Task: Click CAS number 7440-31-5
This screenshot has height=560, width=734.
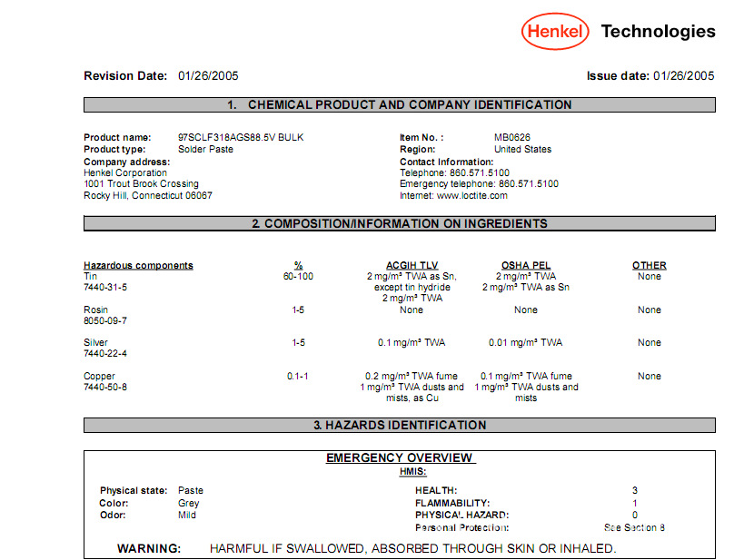Action: [105, 287]
